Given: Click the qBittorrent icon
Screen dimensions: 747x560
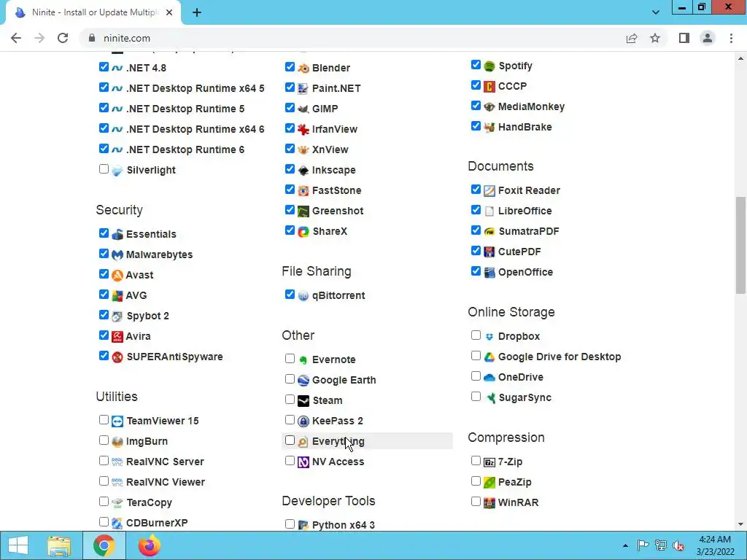Looking at the screenshot, I should click(303, 296).
